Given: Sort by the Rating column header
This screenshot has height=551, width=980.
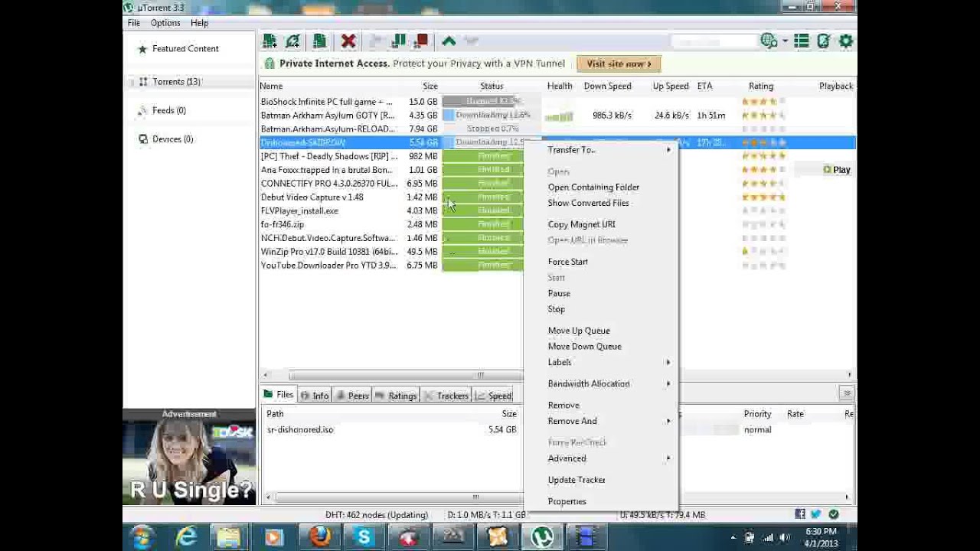Looking at the screenshot, I should pos(761,86).
